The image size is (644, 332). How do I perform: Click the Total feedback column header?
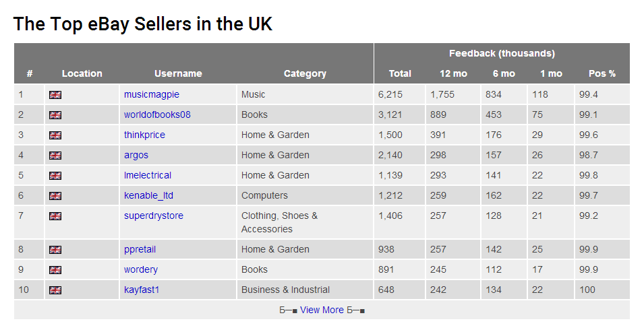coord(400,73)
